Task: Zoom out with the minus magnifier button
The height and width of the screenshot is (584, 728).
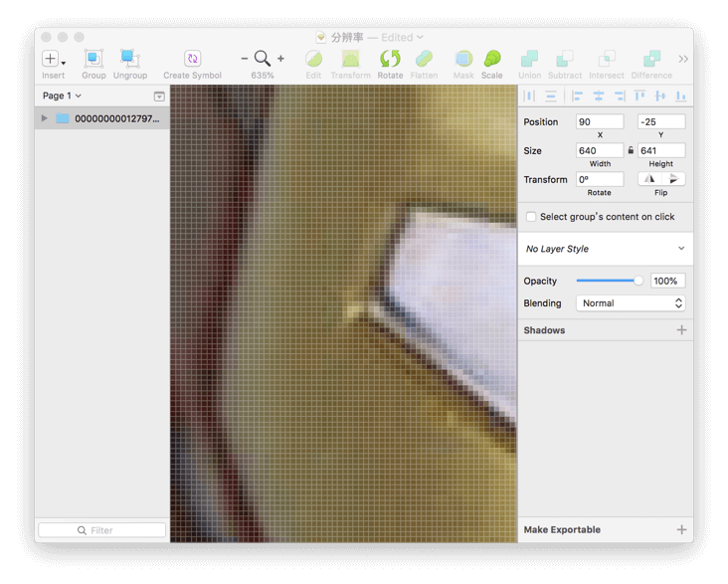Action: [x=245, y=59]
